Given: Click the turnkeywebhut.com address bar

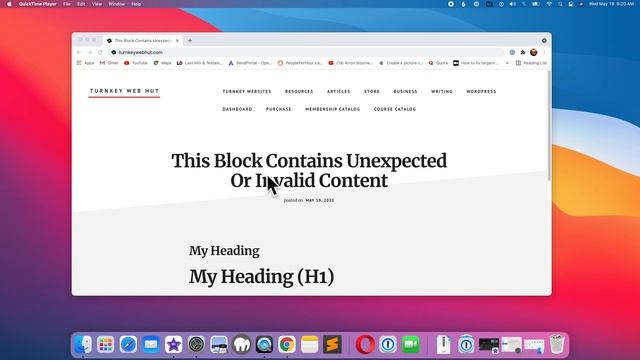Looking at the screenshot, I should click(306, 52).
